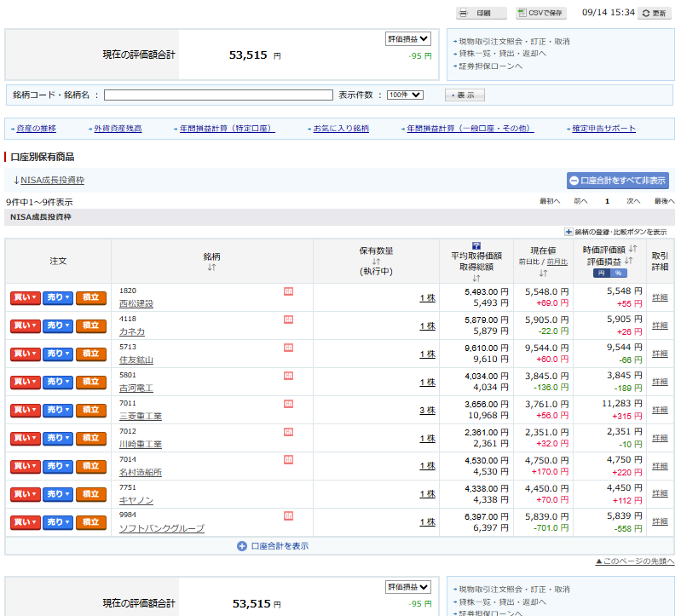
Task: Open 貸株一覧・貸出・返却へ link at top
Action: tap(503, 54)
